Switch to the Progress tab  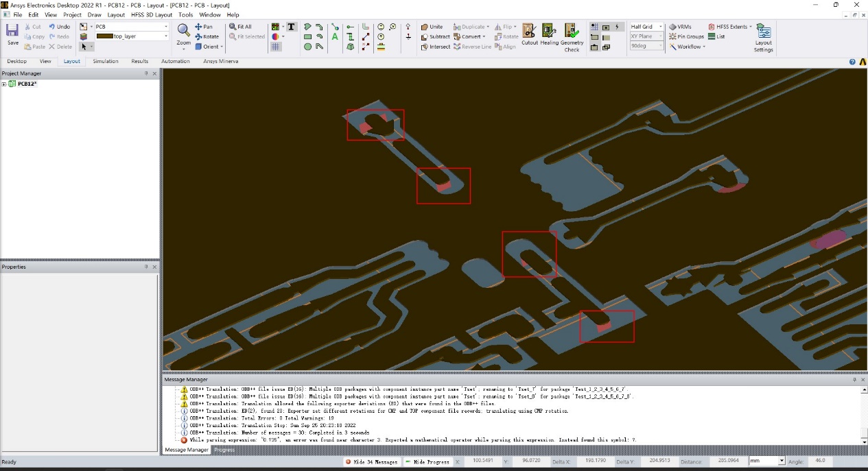tap(224, 450)
